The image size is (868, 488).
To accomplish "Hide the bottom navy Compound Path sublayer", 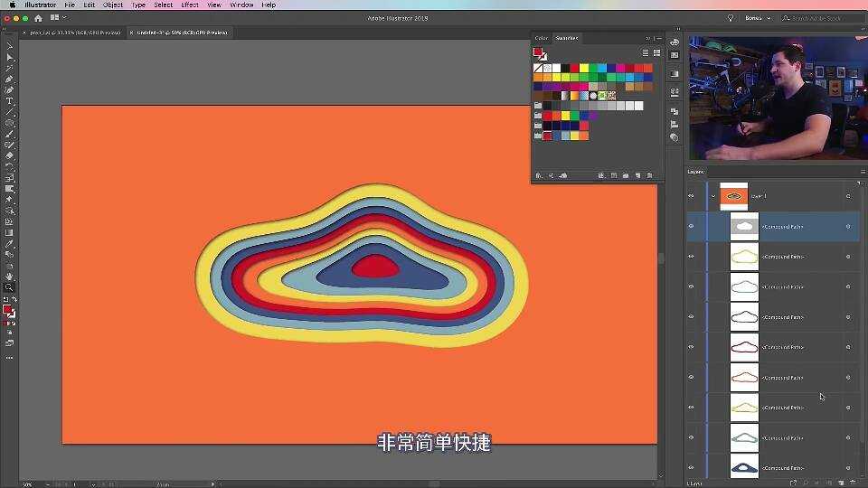I will pyautogui.click(x=691, y=467).
